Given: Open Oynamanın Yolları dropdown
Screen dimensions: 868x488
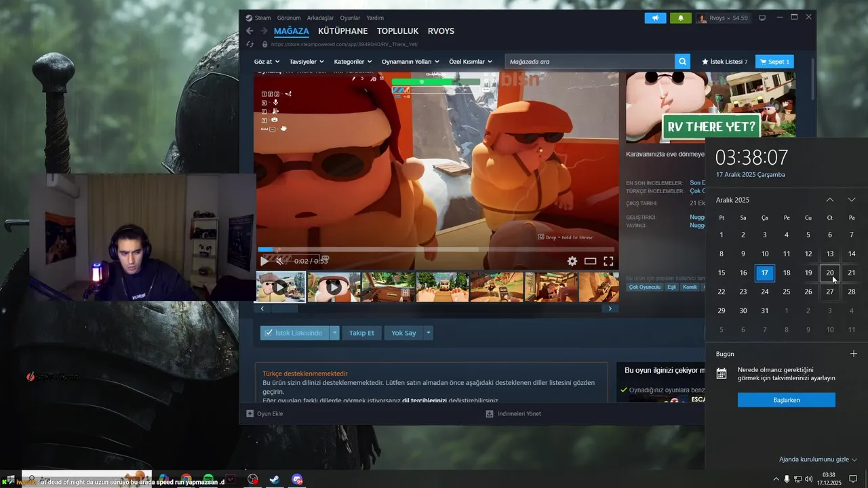Looking at the screenshot, I should (410, 62).
